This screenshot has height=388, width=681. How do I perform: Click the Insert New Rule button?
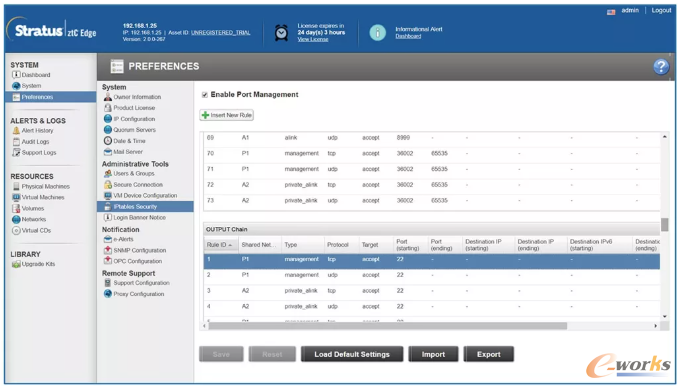226,115
